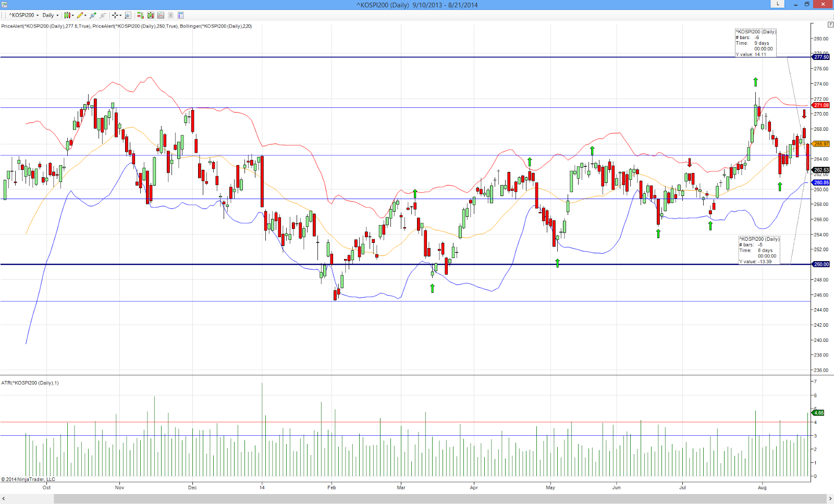Click the upper ruler info box showing 9 days
This screenshot has height=504, width=834.
point(756,43)
